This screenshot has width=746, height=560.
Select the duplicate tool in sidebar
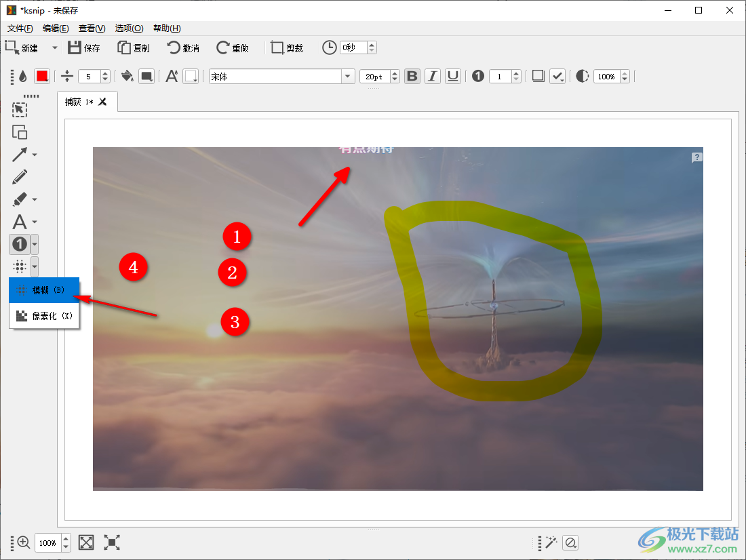pyautogui.click(x=20, y=132)
